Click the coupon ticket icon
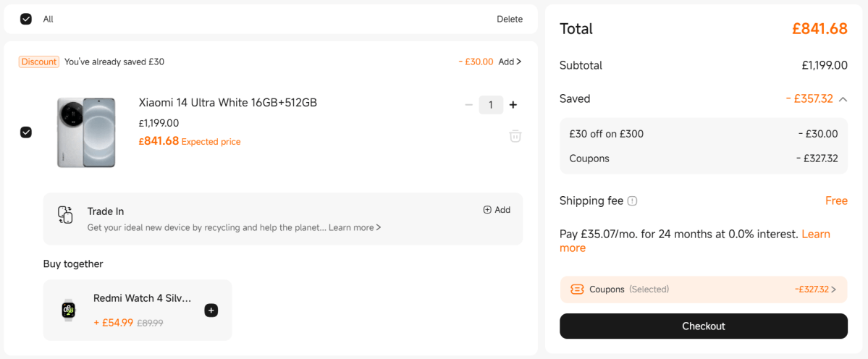868x359 pixels. [x=577, y=290]
